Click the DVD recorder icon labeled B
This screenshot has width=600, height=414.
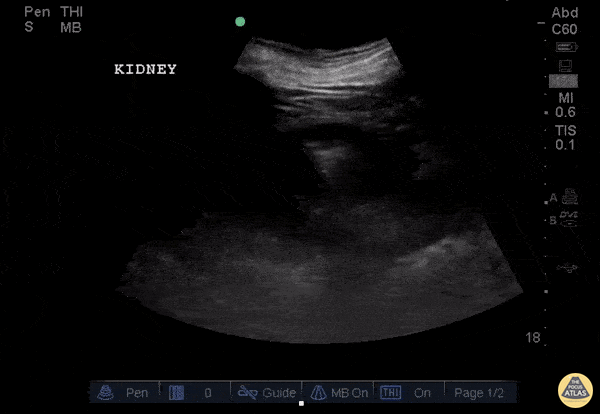click(569, 219)
